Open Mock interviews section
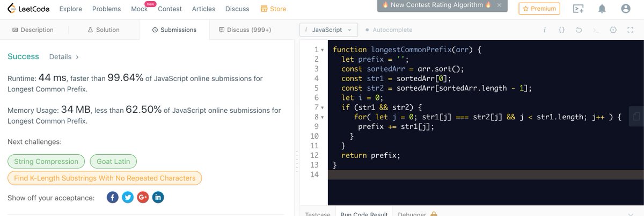Viewport: 644px width, 216px height. pyautogui.click(x=140, y=9)
